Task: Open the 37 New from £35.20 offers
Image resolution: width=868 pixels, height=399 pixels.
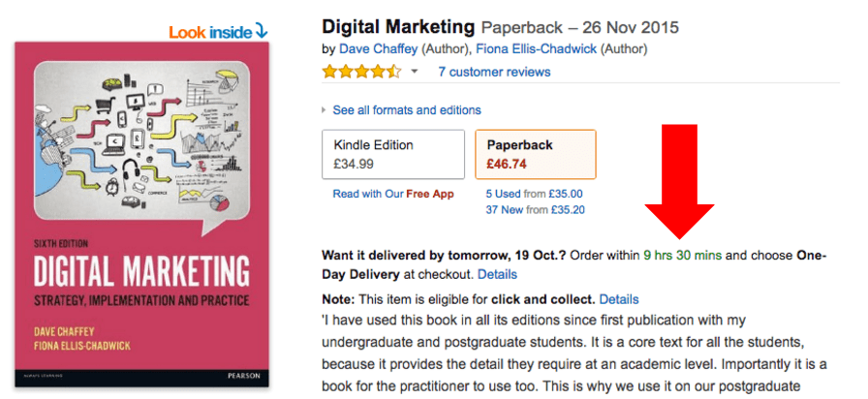Action: [x=536, y=209]
